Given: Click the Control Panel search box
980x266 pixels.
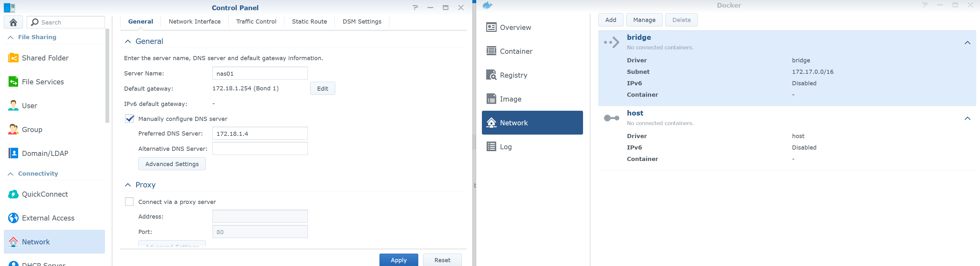Looking at the screenshot, I should [66, 23].
